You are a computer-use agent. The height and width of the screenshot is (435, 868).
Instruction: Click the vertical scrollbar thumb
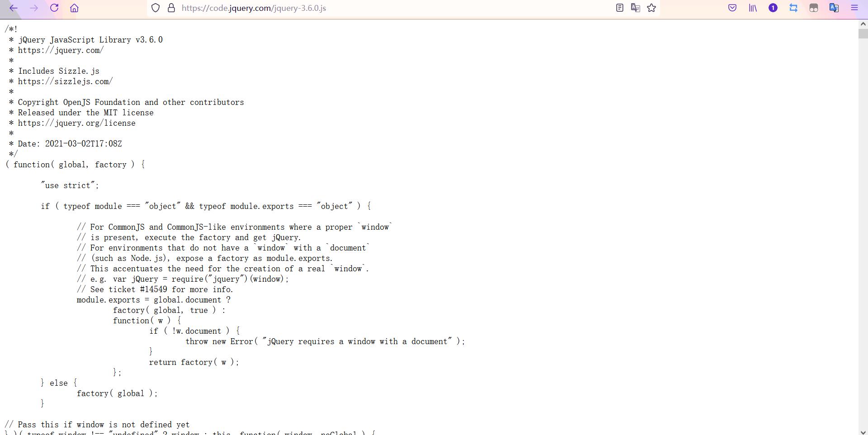[863, 33]
